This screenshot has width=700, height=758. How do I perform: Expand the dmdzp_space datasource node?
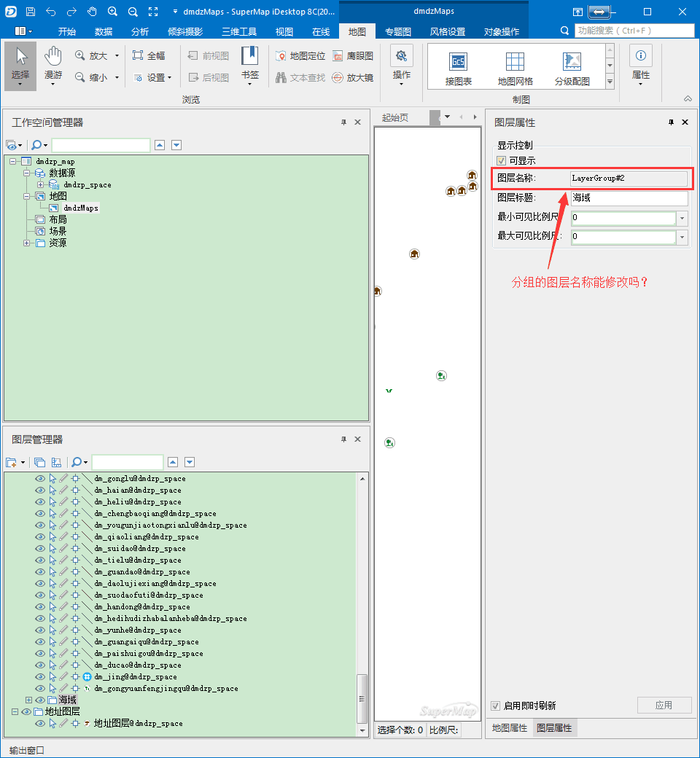pos(41,184)
